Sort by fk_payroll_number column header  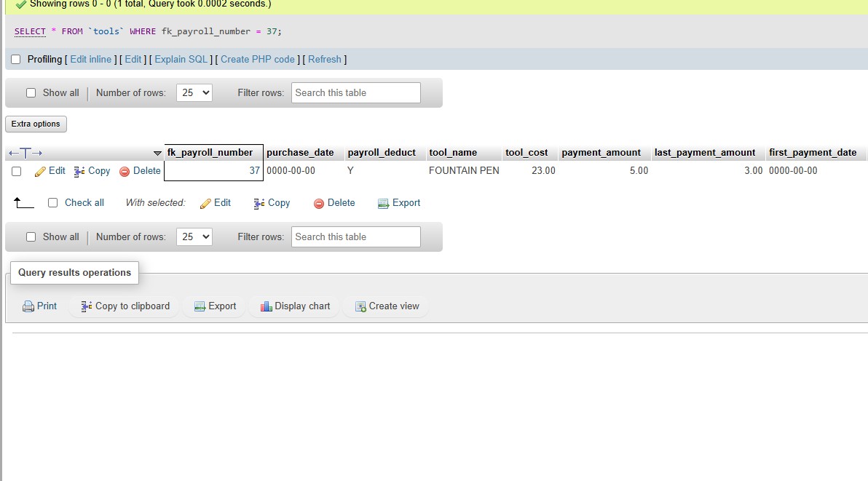coord(210,153)
